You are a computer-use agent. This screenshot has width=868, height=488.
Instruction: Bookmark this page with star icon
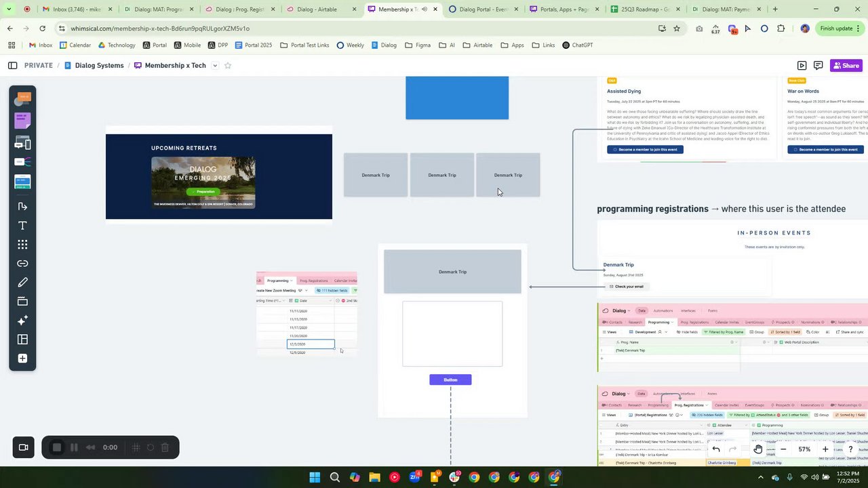676,28
